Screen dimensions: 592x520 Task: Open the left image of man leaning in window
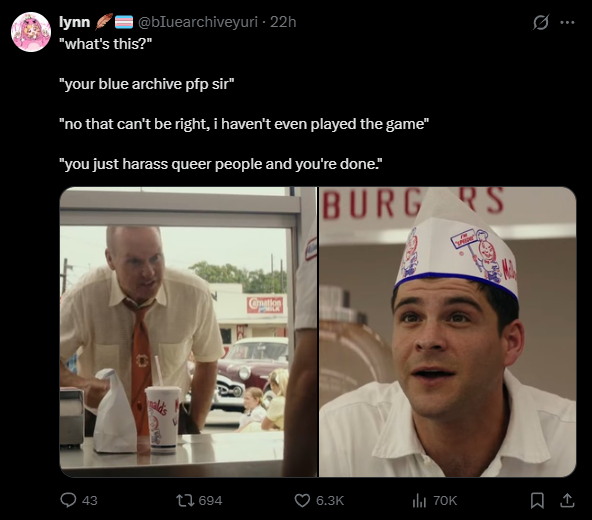click(x=188, y=332)
